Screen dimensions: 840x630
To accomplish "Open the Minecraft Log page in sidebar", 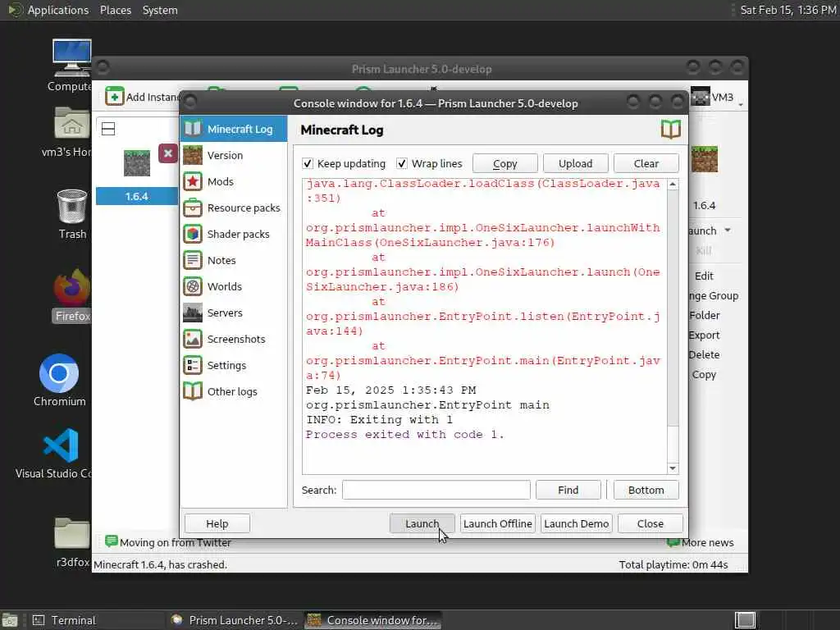I will pyautogui.click(x=234, y=129).
